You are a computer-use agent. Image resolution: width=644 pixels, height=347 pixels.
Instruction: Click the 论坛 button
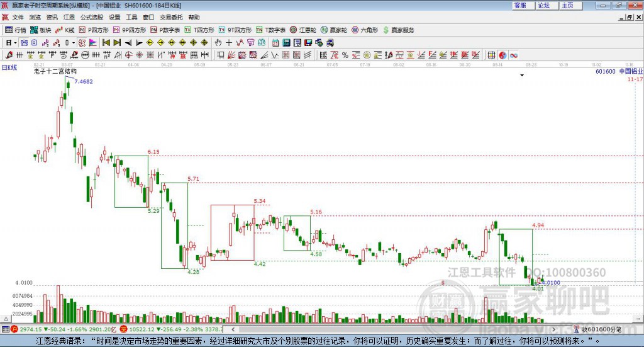pos(547,5)
